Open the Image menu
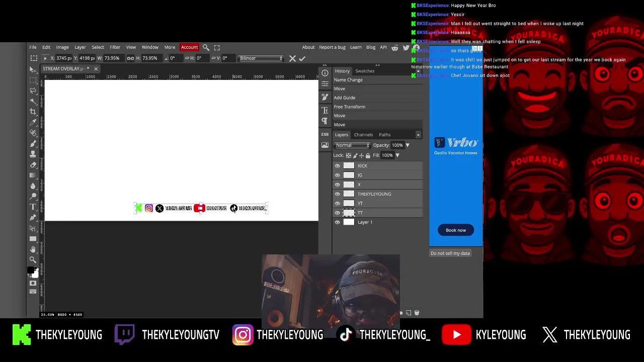644x362 pixels. point(62,47)
